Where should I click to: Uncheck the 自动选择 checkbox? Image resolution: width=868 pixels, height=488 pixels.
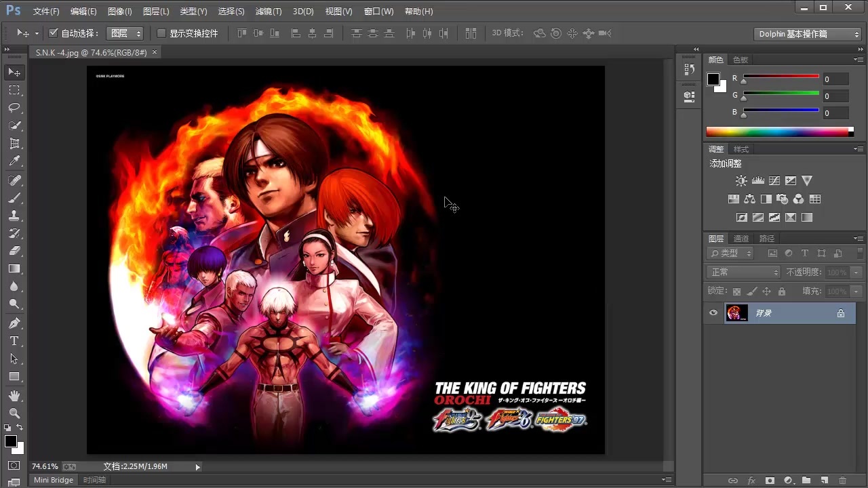tap(54, 33)
